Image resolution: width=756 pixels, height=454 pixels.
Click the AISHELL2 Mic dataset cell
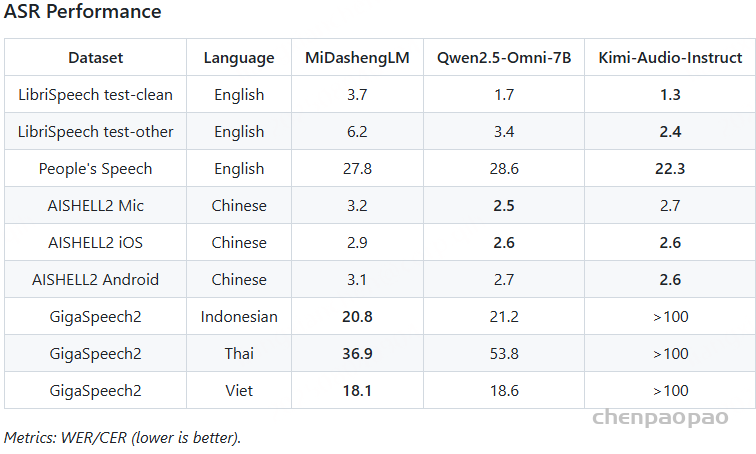[x=95, y=206]
